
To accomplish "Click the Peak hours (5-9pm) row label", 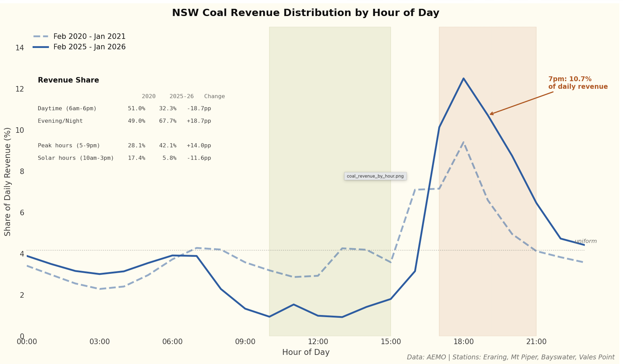I will pos(69,145).
